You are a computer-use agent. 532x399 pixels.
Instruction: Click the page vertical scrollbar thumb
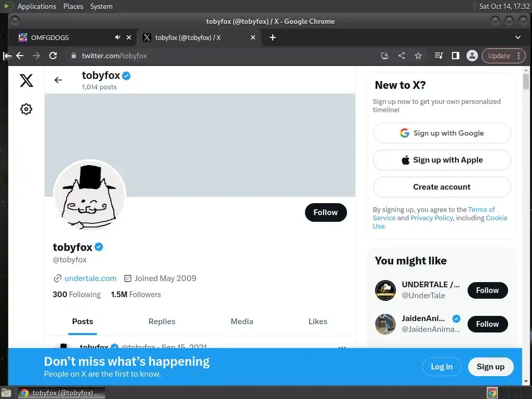coord(526,81)
